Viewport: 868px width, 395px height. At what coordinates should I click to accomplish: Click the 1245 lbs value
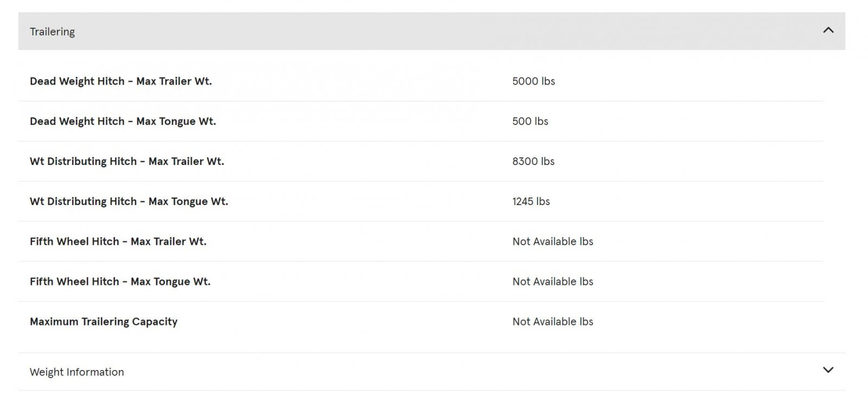[x=531, y=201]
